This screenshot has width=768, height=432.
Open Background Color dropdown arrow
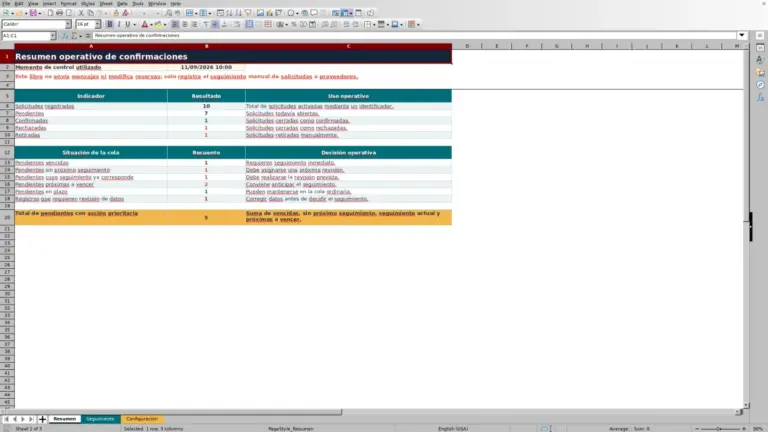click(165, 24)
